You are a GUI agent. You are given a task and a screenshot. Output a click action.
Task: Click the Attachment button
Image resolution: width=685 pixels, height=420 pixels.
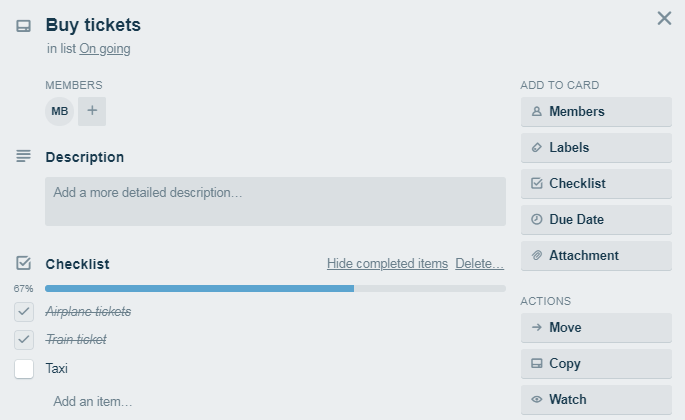point(596,256)
